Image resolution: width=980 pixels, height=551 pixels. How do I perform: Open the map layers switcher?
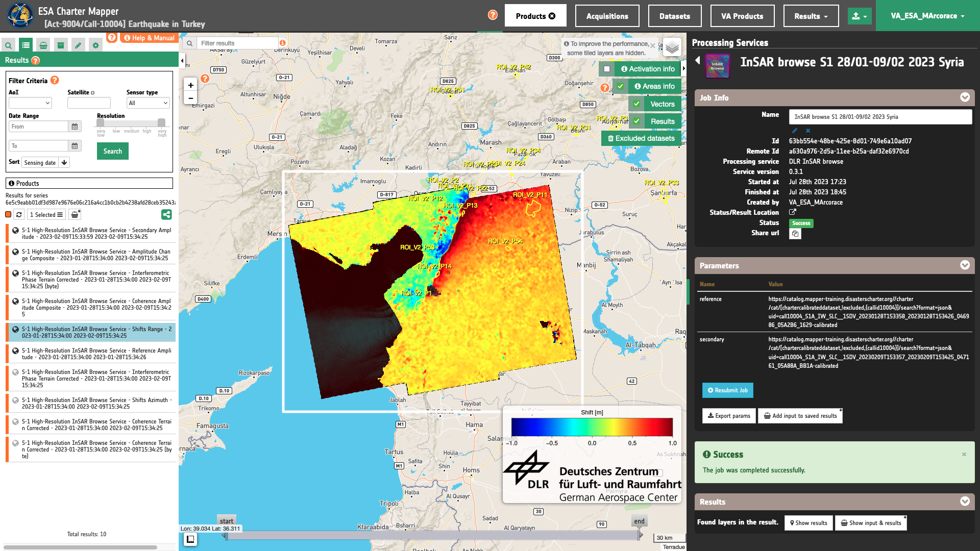672,47
